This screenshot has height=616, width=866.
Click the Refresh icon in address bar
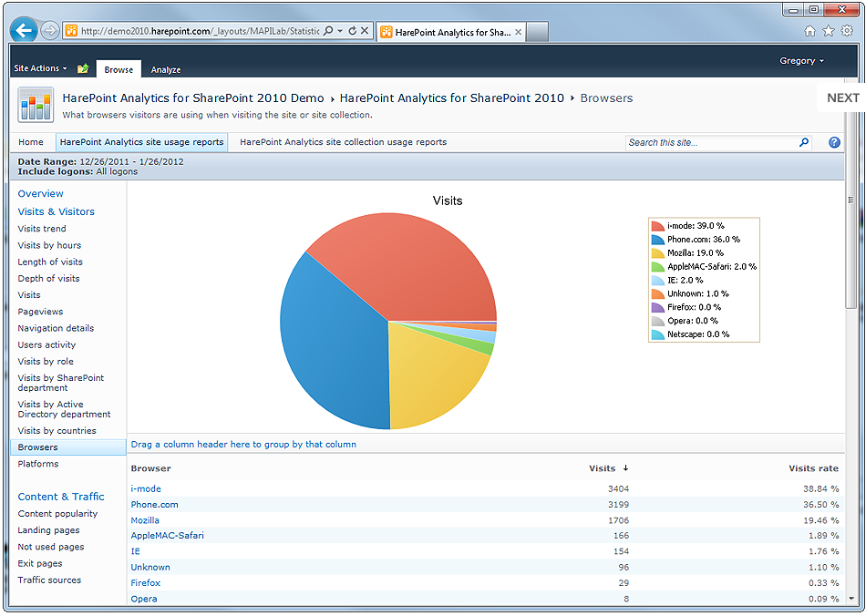(x=352, y=31)
